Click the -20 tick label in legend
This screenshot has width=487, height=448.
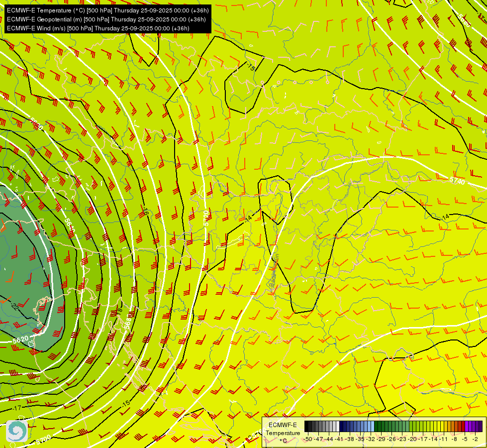(412, 440)
